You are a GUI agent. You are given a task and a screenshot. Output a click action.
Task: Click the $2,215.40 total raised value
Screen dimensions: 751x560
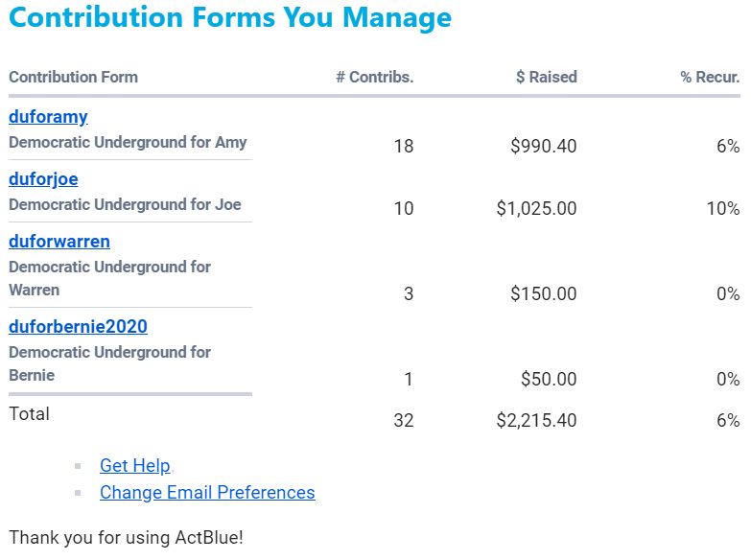(536, 420)
